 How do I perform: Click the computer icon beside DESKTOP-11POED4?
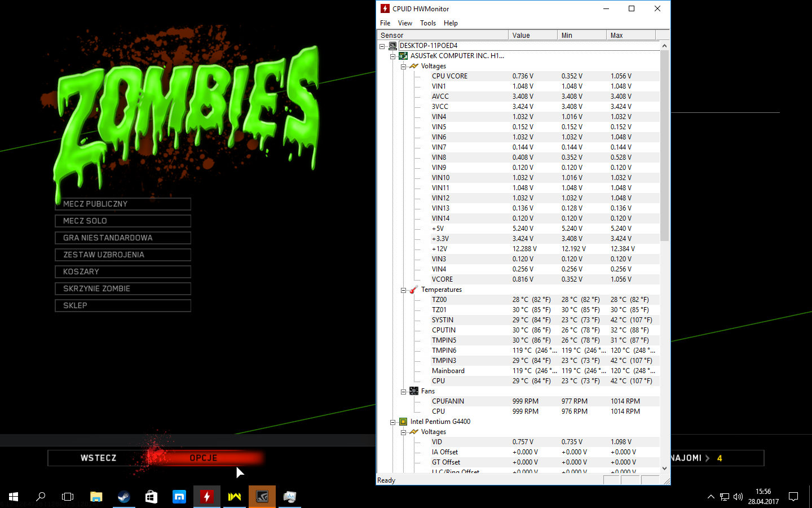[x=393, y=46]
